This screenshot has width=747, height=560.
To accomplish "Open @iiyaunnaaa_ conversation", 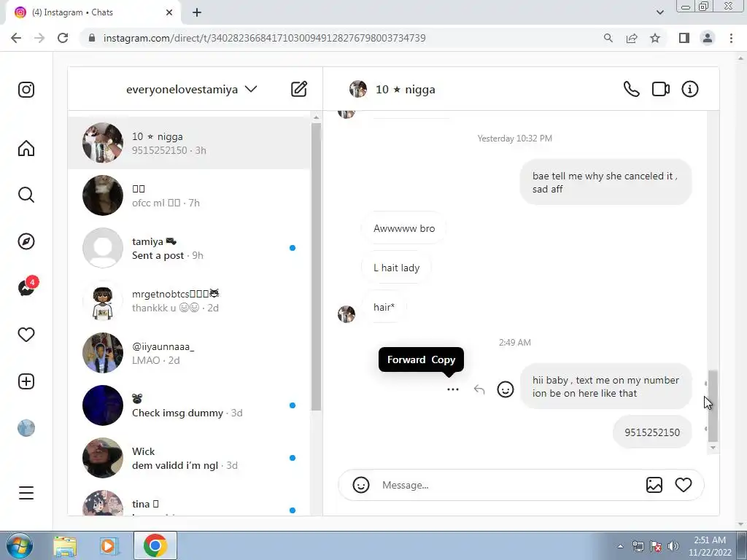I will [x=189, y=353].
